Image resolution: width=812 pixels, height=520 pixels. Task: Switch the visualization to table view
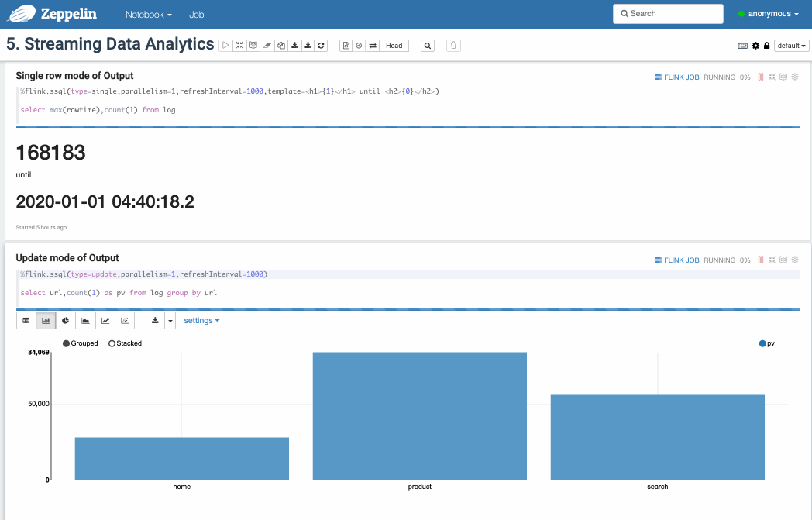click(26, 320)
